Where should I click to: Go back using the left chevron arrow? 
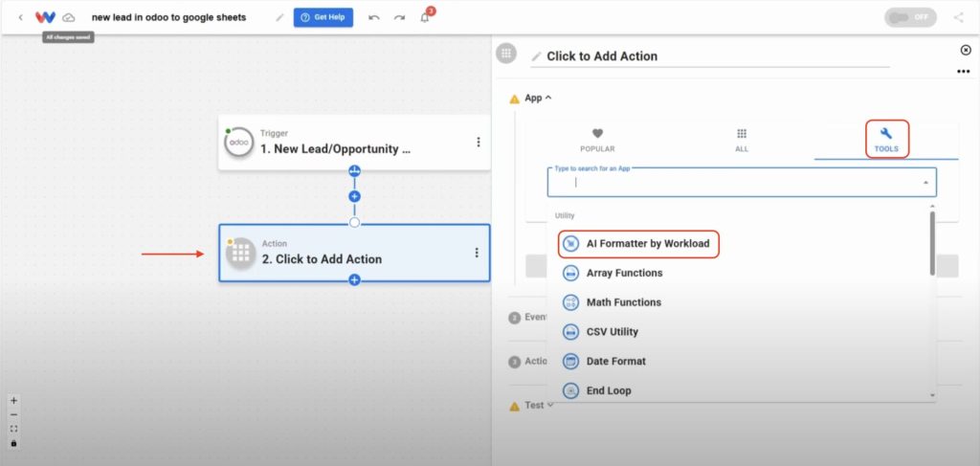pos(21,17)
